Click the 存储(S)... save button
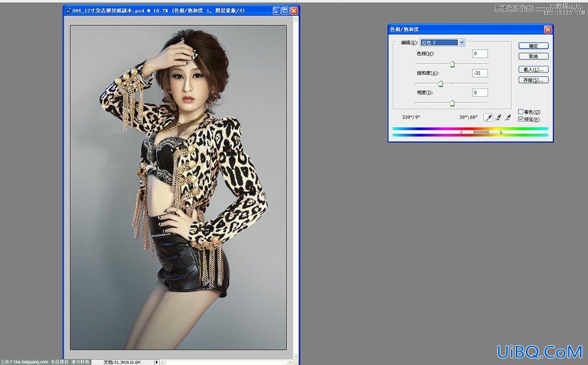Viewport: 588px width, 365px height. (533, 80)
